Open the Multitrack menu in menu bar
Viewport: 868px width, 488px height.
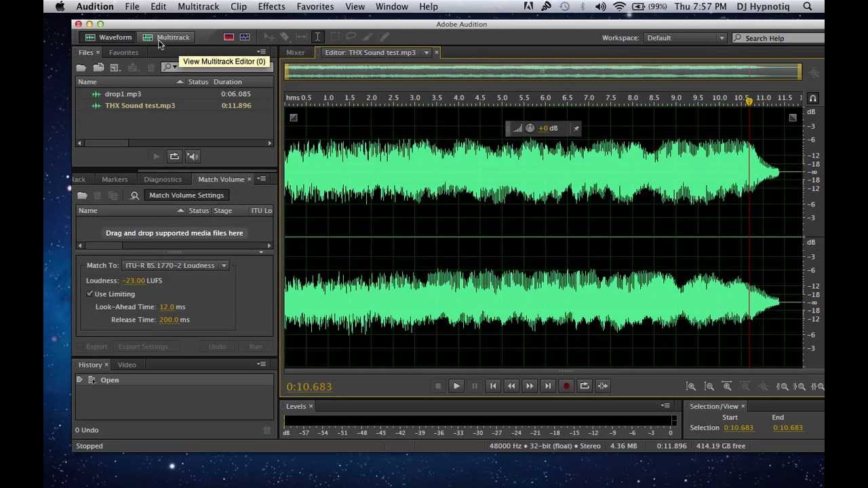point(198,7)
